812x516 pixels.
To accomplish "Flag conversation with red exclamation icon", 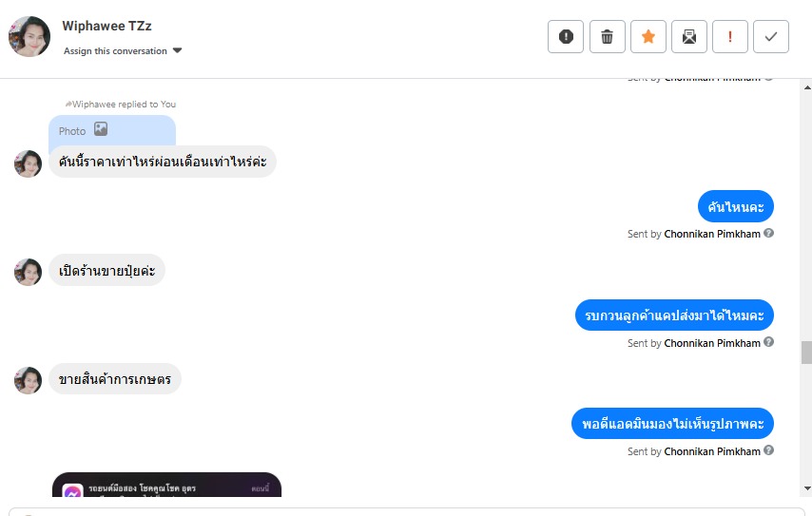I will click(729, 37).
